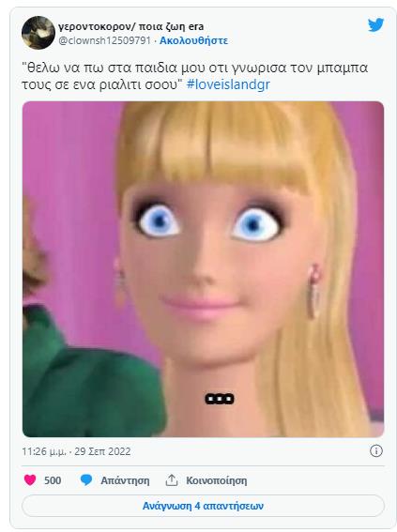
Task: Open the author's profile avatar picture
Action: coord(38,33)
